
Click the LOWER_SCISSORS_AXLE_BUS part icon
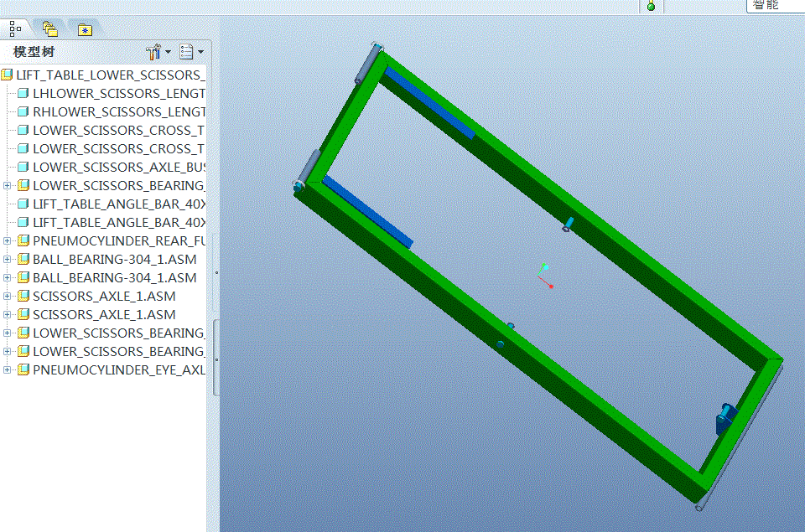(23, 168)
